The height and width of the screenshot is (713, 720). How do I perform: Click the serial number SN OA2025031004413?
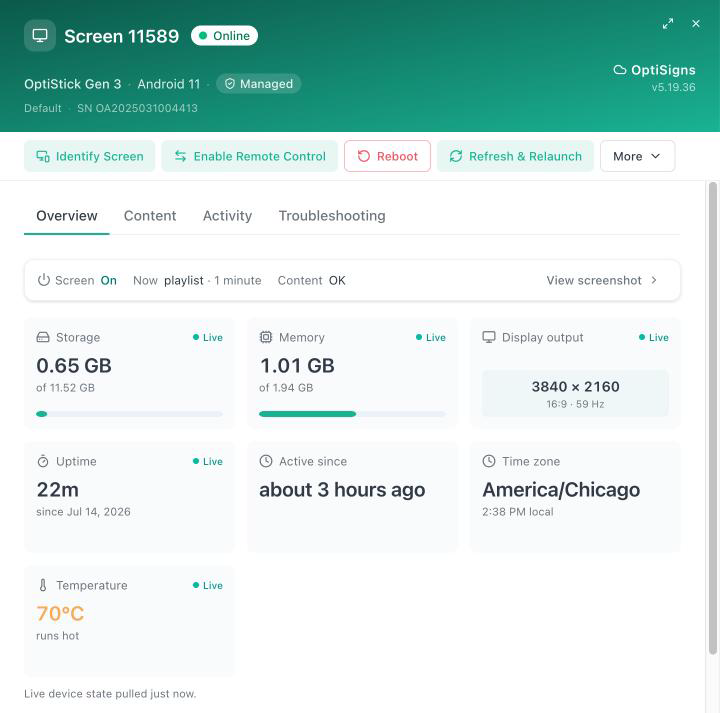137,108
